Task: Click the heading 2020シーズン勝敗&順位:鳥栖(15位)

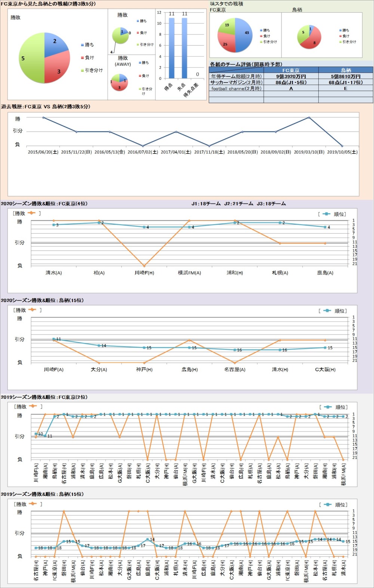Action: point(42,301)
